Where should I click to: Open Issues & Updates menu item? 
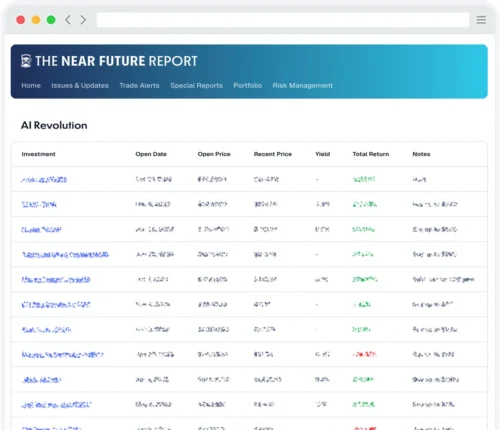pos(80,85)
